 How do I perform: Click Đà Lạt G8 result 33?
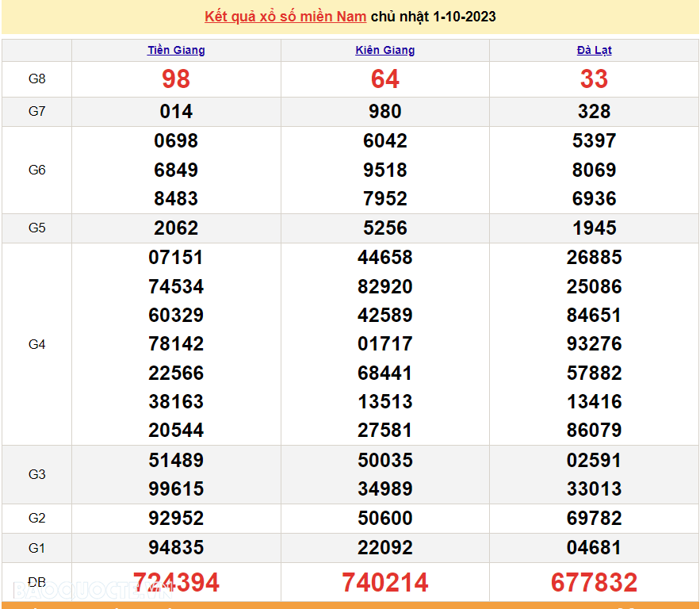[594, 79]
